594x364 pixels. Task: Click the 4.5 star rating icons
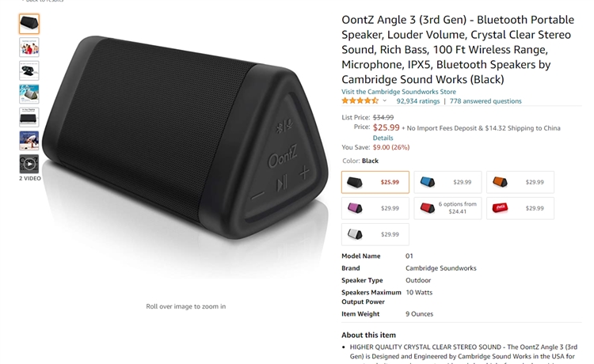(360, 100)
